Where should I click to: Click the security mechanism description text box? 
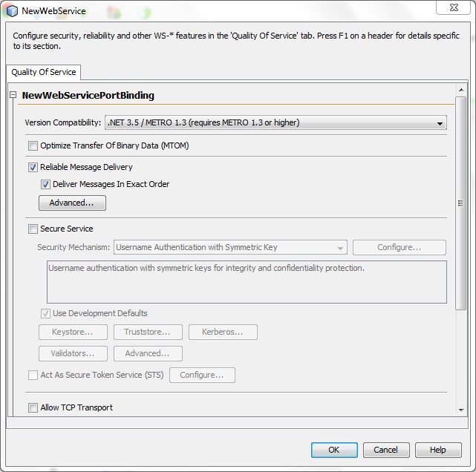pyautogui.click(x=246, y=281)
